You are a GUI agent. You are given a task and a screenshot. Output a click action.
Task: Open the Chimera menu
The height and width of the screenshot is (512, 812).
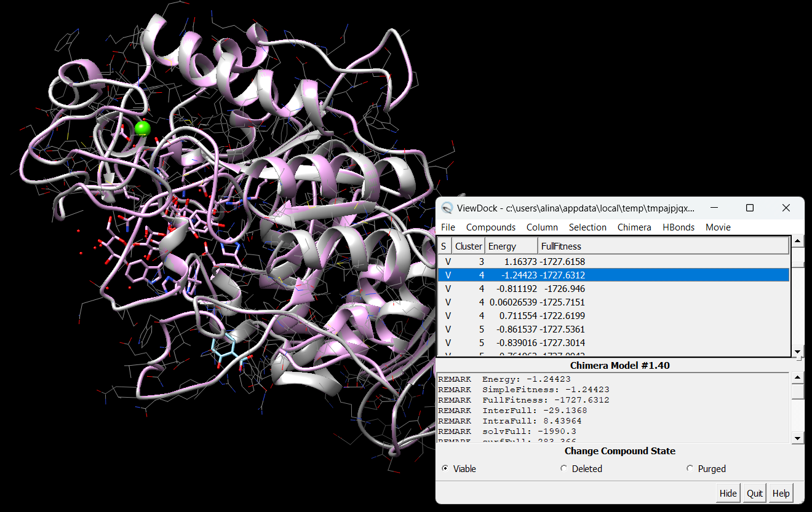coord(634,227)
